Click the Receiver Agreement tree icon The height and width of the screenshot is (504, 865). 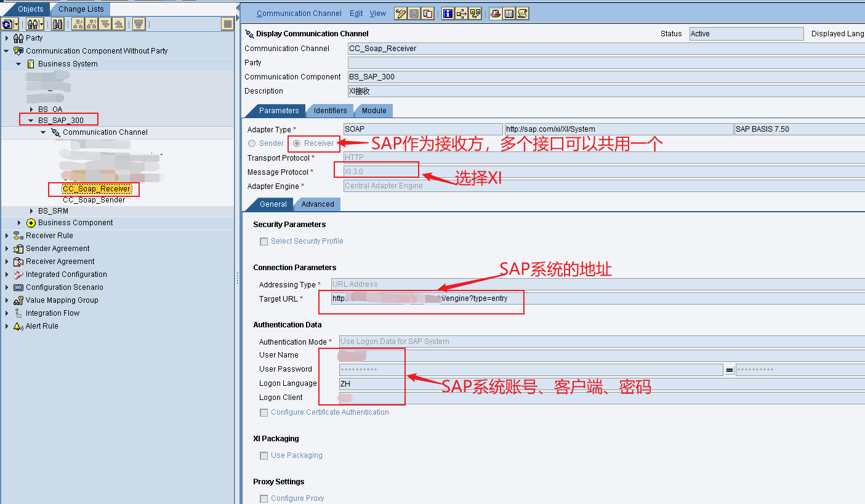point(18,262)
